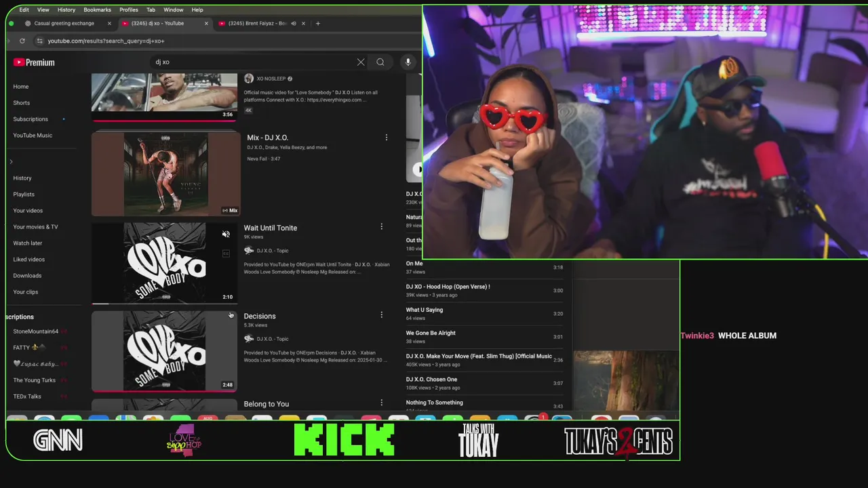Open Home in YouTube sidebar

21,87
